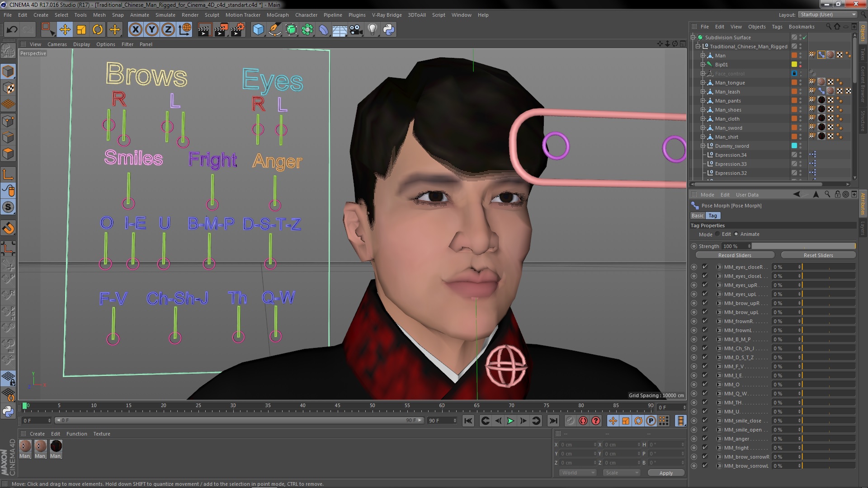868x488 pixels.
Task: Toggle checkmark for MM_eyes_closeR morph
Action: [705, 267]
